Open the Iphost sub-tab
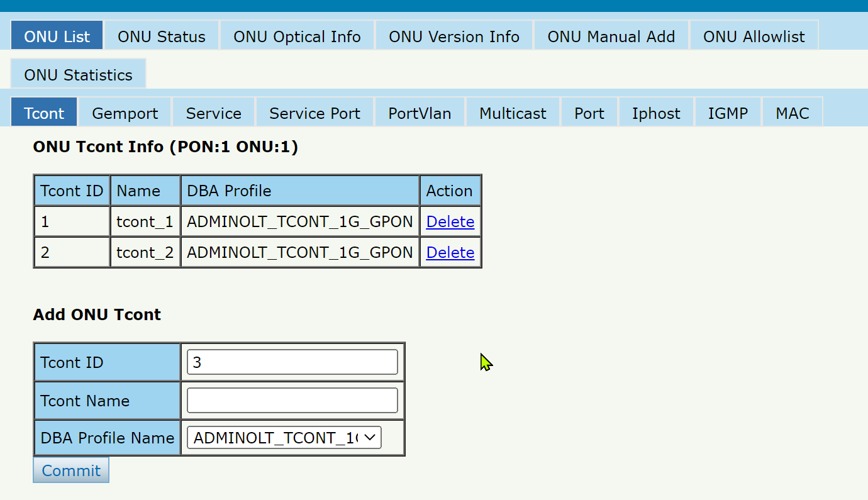 pos(656,113)
